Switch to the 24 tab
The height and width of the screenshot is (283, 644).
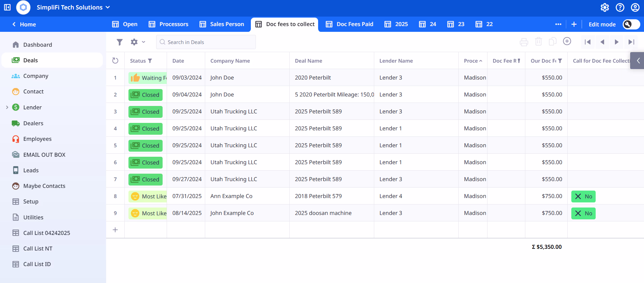[x=428, y=24]
